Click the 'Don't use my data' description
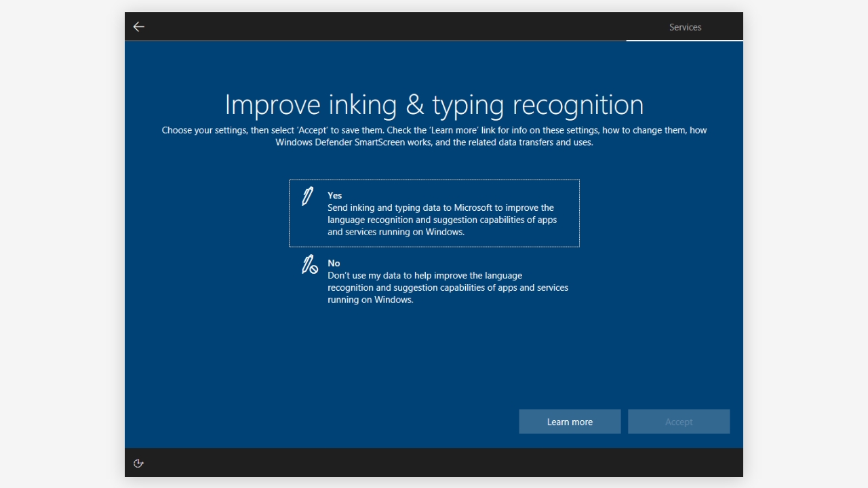The height and width of the screenshot is (488, 868). pos(448,287)
